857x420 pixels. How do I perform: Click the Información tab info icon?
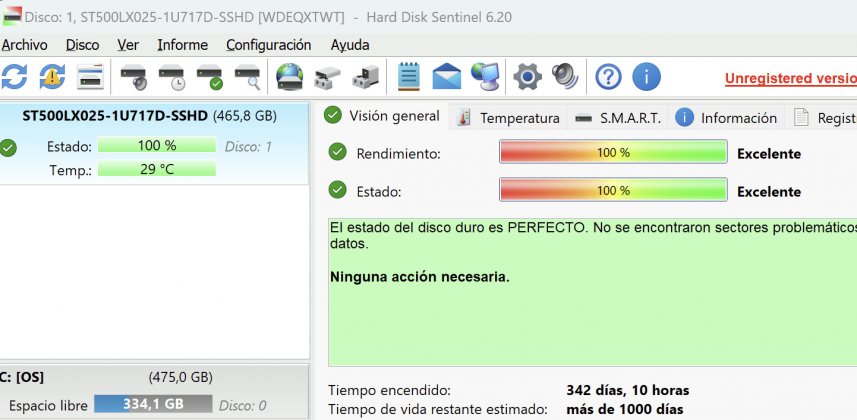coord(684,117)
